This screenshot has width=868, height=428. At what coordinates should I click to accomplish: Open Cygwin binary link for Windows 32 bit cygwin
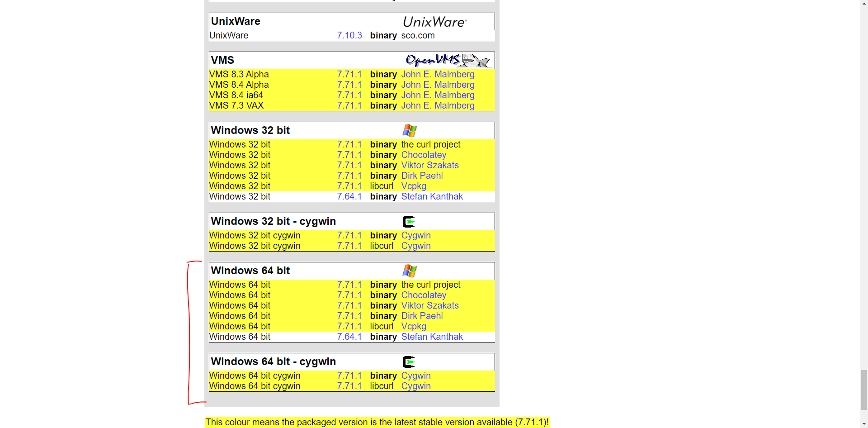tap(416, 235)
